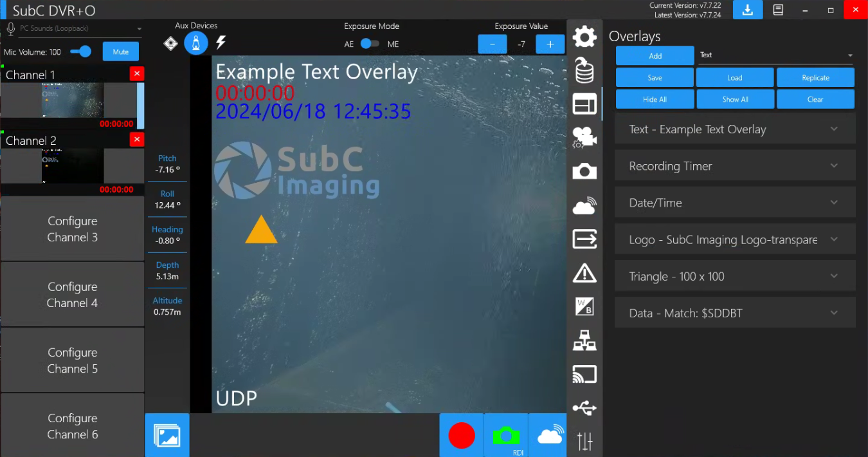Screen dimensions: 868x457
Task: Open the warning triangle alerts icon
Action: (584, 273)
